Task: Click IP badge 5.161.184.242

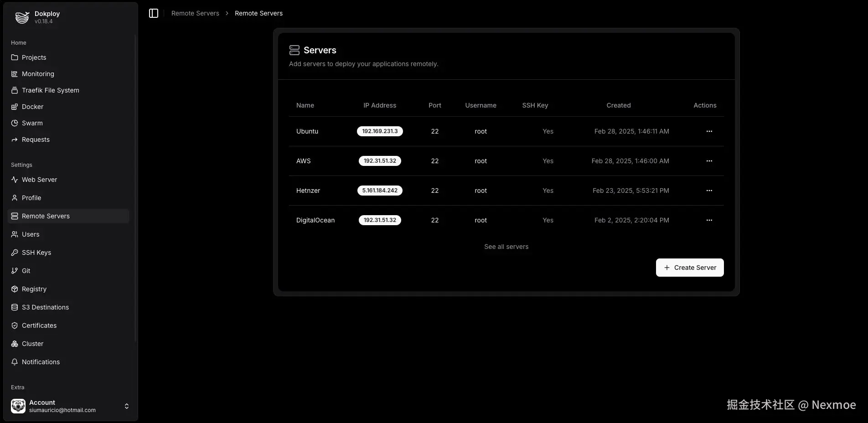Action: pyautogui.click(x=380, y=191)
